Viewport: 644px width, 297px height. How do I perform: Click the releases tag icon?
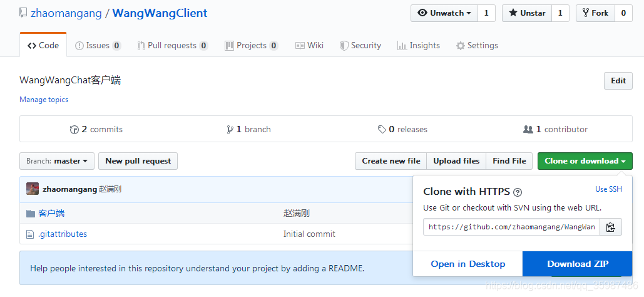pyautogui.click(x=382, y=129)
